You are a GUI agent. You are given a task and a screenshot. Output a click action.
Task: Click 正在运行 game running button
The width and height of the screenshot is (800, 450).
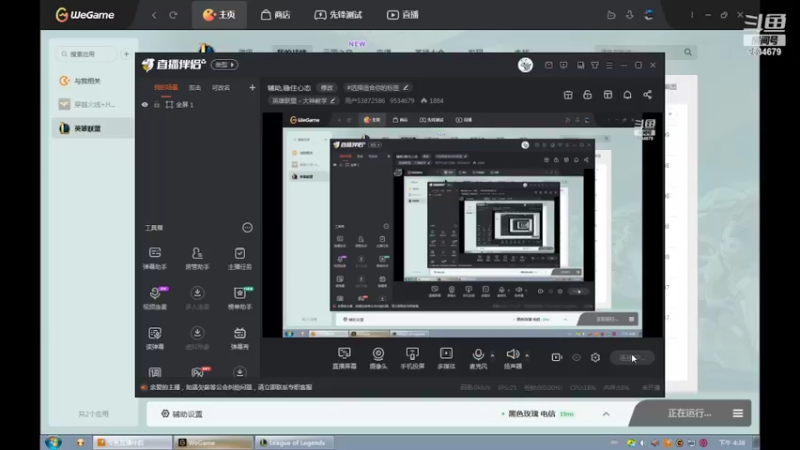pos(689,413)
